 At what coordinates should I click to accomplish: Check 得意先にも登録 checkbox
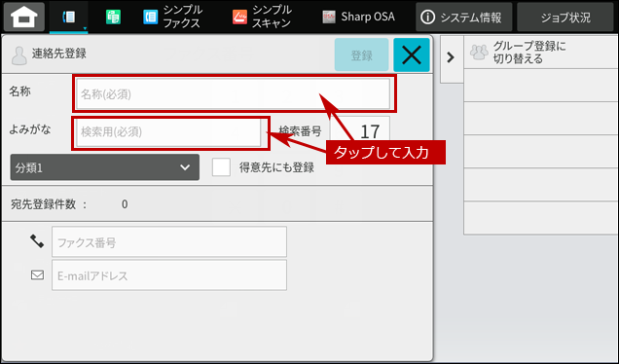tap(221, 167)
